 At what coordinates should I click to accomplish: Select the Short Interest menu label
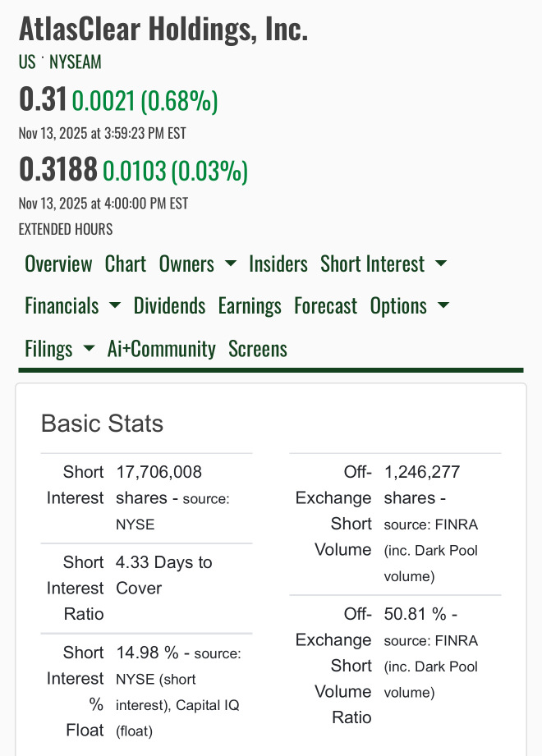click(x=373, y=263)
